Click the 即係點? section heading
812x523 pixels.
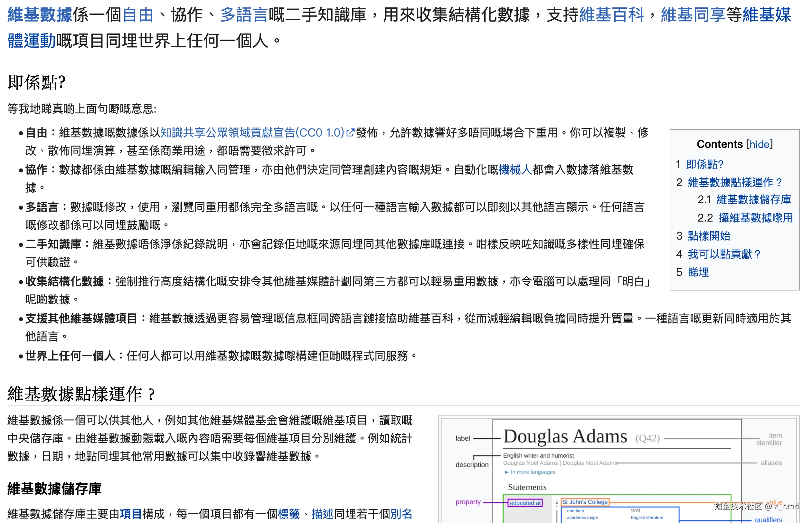tap(37, 82)
